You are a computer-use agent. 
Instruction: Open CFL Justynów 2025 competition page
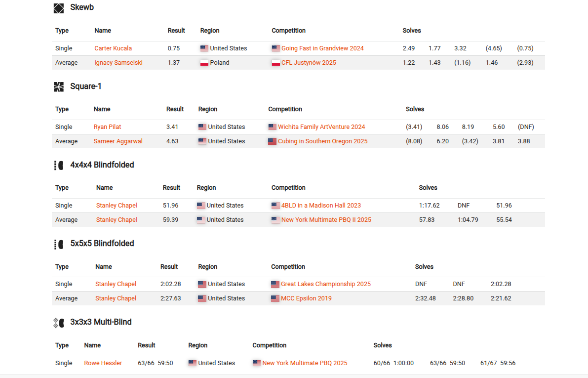click(309, 63)
